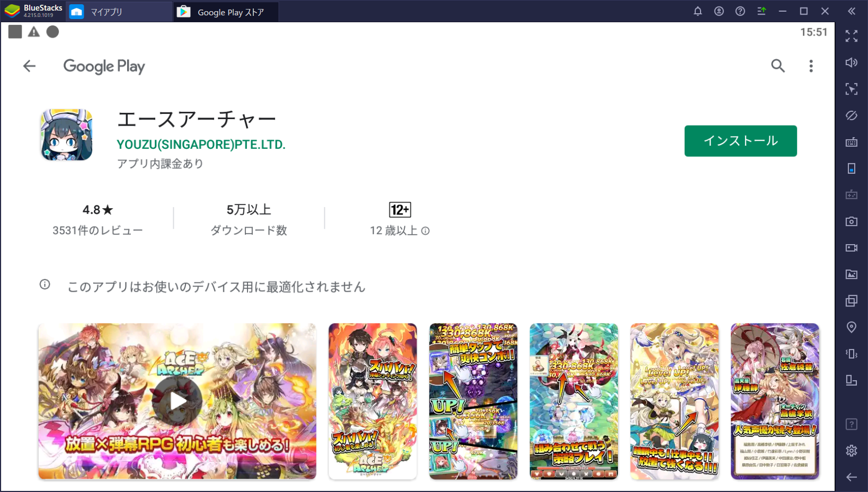Viewport: 868px width, 492px height.
Task: Click the gray square status icon
Action: click(x=15, y=32)
